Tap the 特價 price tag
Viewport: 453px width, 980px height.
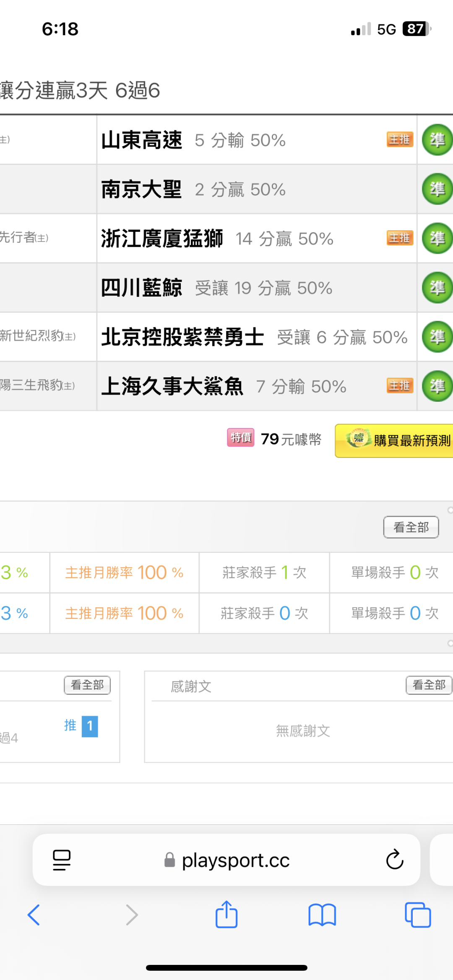[240, 438]
